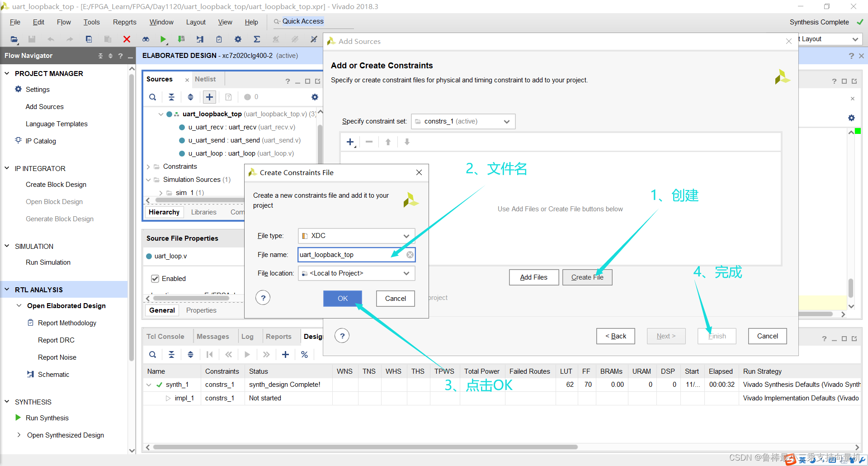The width and height of the screenshot is (868, 466).
Task: Collapse the synth_1 run row
Action: pyautogui.click(x=149, y=385)
